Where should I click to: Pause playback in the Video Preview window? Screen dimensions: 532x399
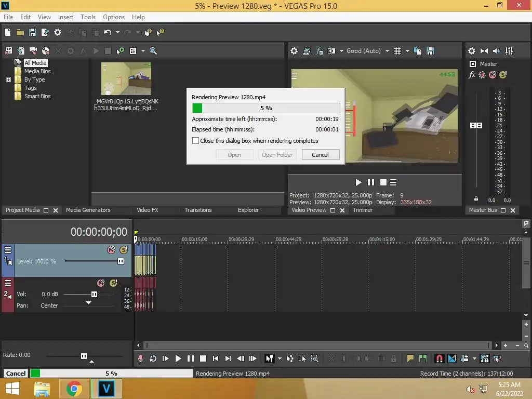371,182
